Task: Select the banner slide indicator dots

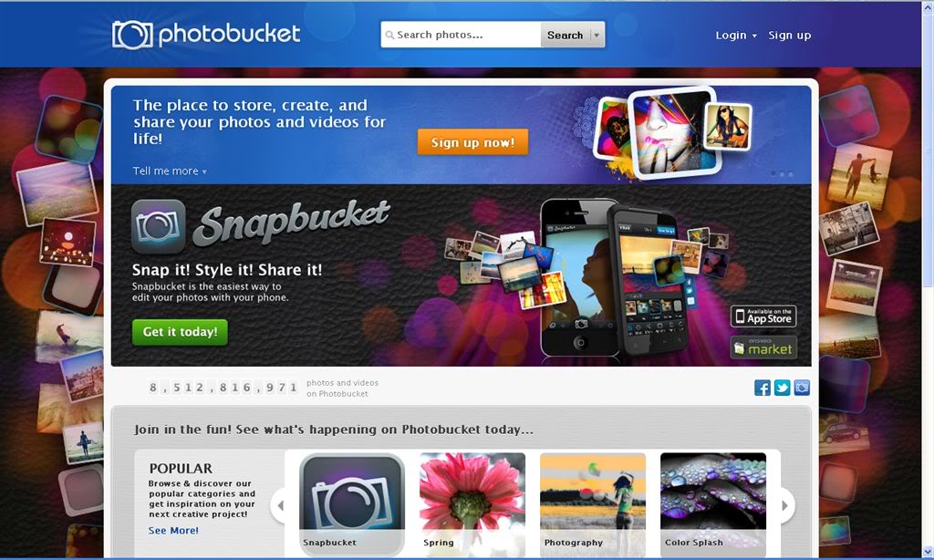Action: 782,174
